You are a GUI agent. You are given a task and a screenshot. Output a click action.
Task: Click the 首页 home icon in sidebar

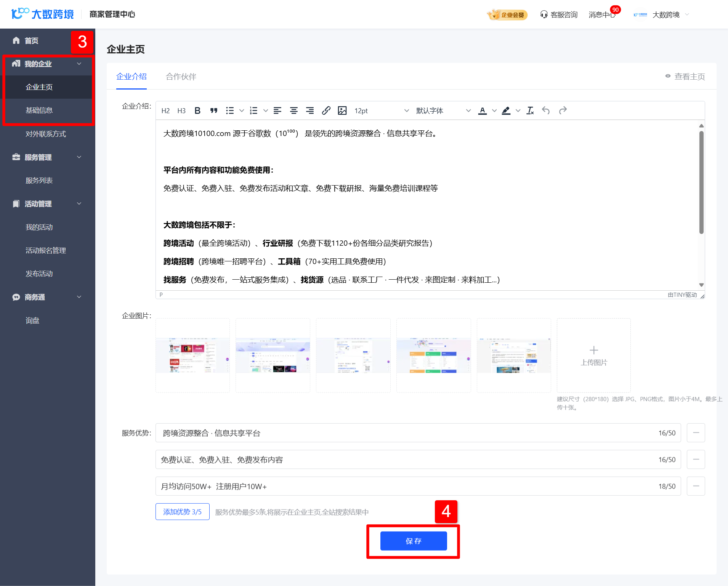[16, 40]
